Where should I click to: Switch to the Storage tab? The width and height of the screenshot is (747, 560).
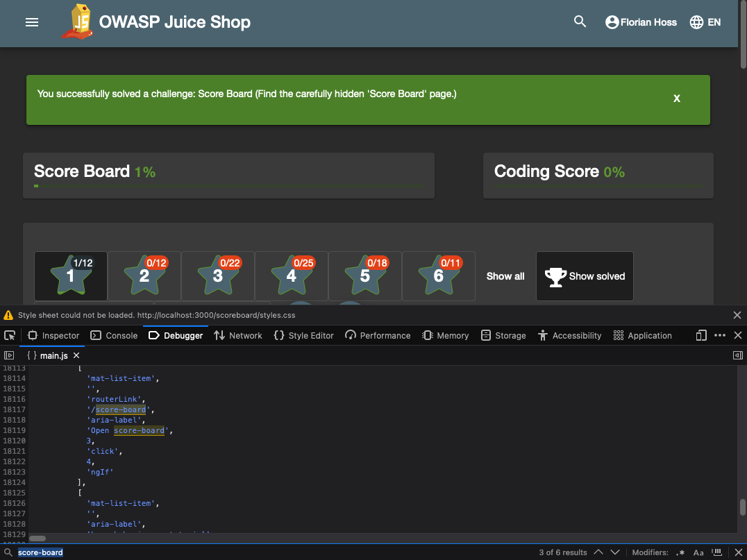tap(503, 336)
